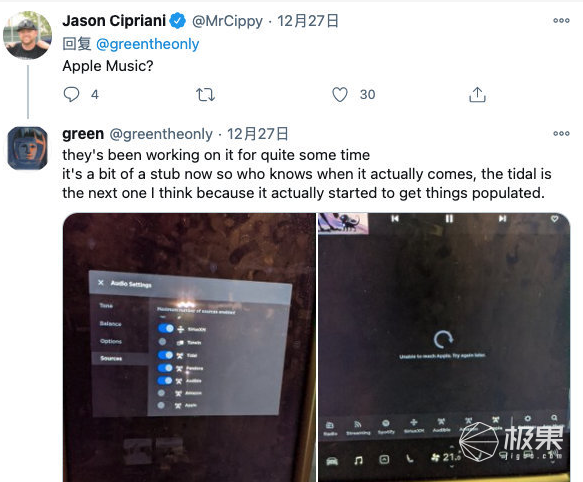583x482 pixels.
Task: Open more options for Jason Cipriani's tweet
Action: [x=561, y=20]
